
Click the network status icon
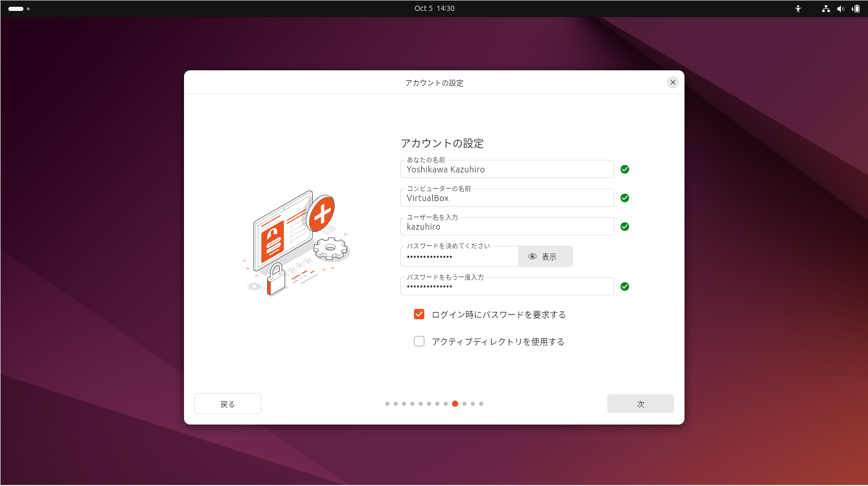coord(826,9)
